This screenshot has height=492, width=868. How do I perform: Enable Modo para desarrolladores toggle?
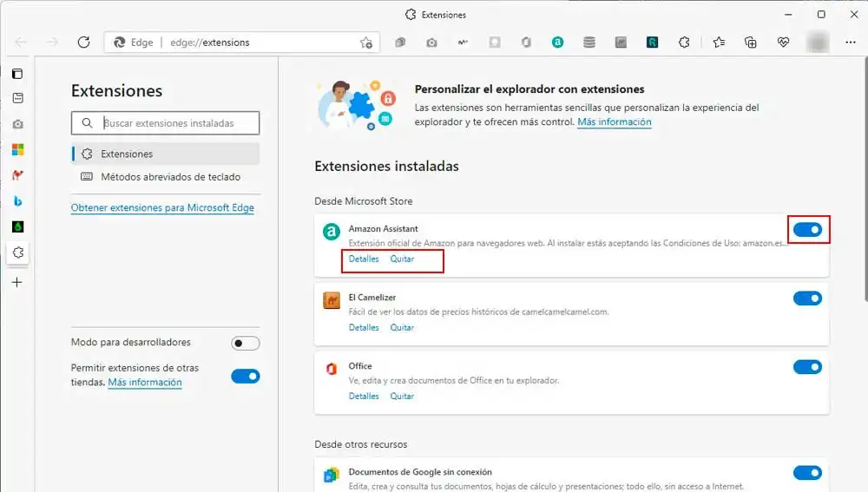(246, 343)
